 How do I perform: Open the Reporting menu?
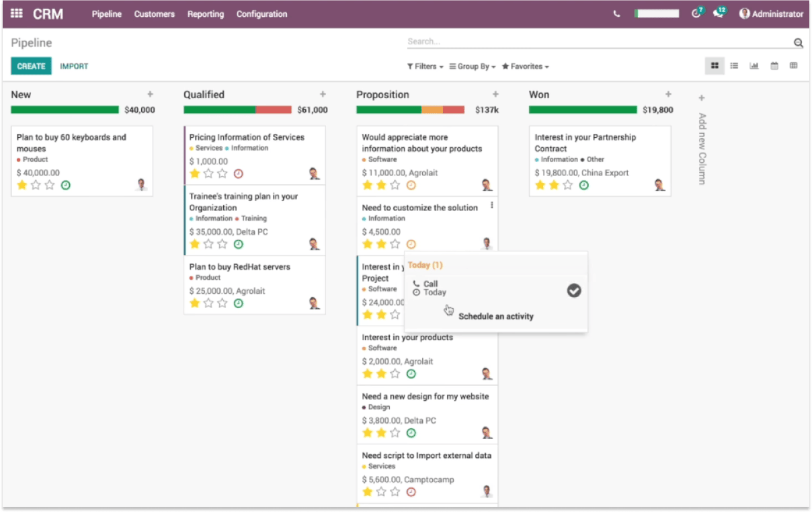click(205, 13)
